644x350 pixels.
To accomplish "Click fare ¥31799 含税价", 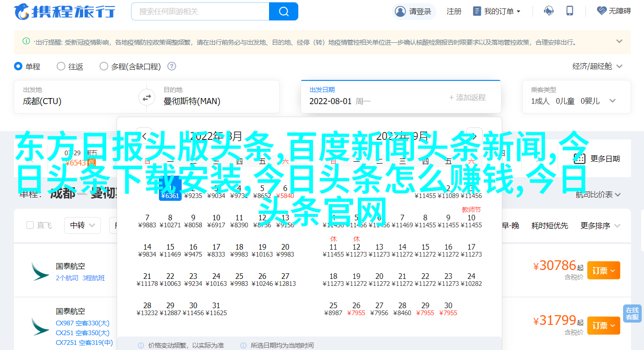I will [x=558, y=324].
